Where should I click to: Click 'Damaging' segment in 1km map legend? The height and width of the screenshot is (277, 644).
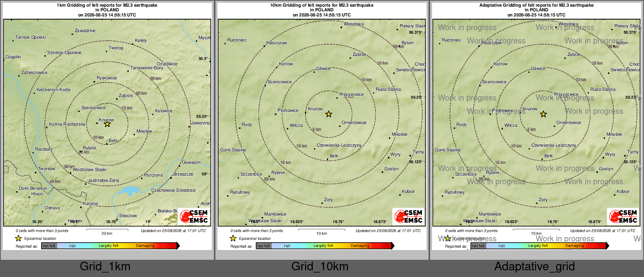tap(145, 246)
